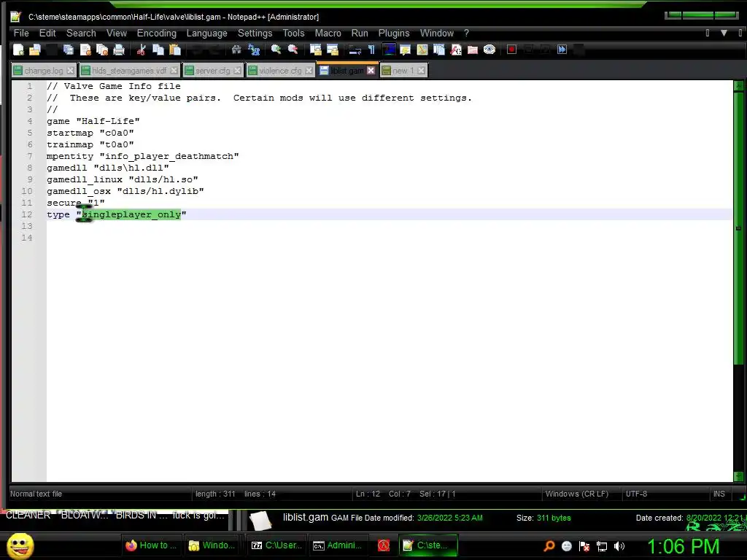The width and height of the screenshot is (747, 560).
Task: Click the Paste toolbar icon
Action: tap(175, 50)
